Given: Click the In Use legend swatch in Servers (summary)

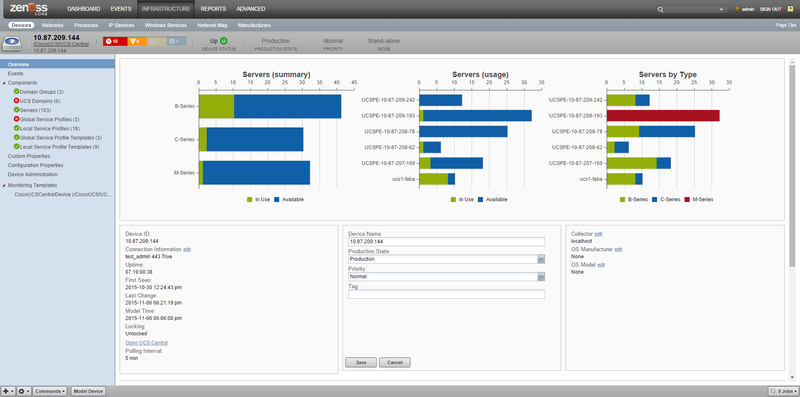Looking at the screenshot, I should (249, 200).
